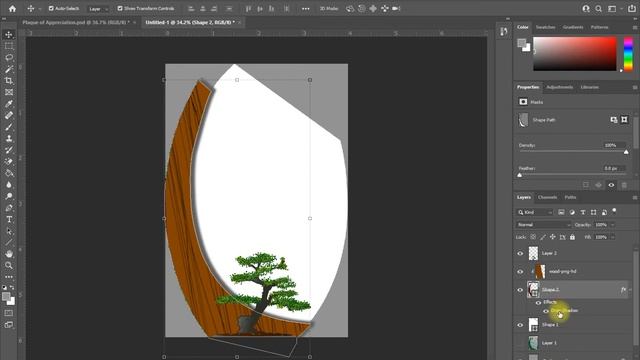
Task: Switch to the Gradients tab
Action: click(573, 27)
